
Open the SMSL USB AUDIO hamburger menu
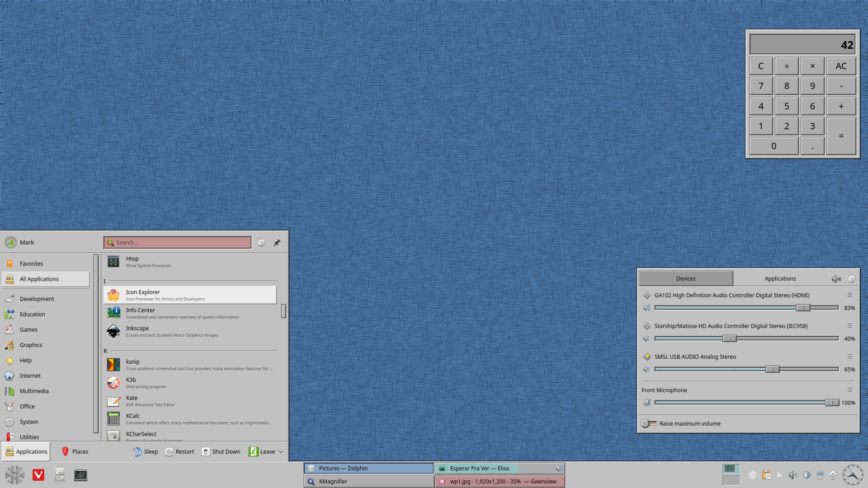tap(850, 357)
